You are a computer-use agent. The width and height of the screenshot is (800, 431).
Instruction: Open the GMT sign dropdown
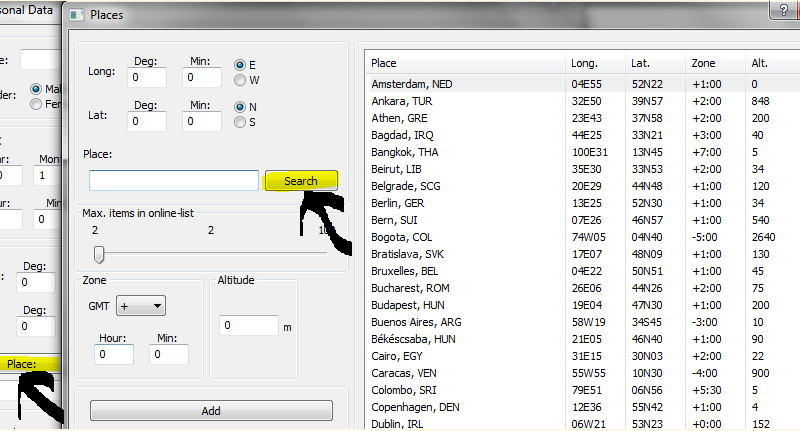pos(141,306)
